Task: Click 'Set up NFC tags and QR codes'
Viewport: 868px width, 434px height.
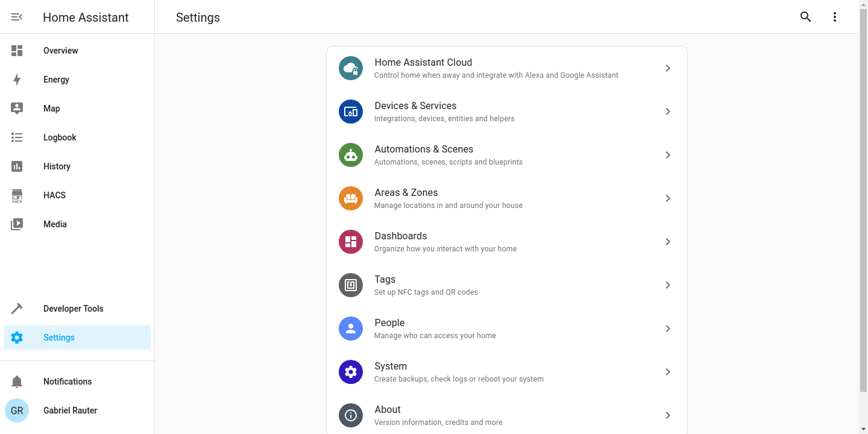Action: coord(426,292)
